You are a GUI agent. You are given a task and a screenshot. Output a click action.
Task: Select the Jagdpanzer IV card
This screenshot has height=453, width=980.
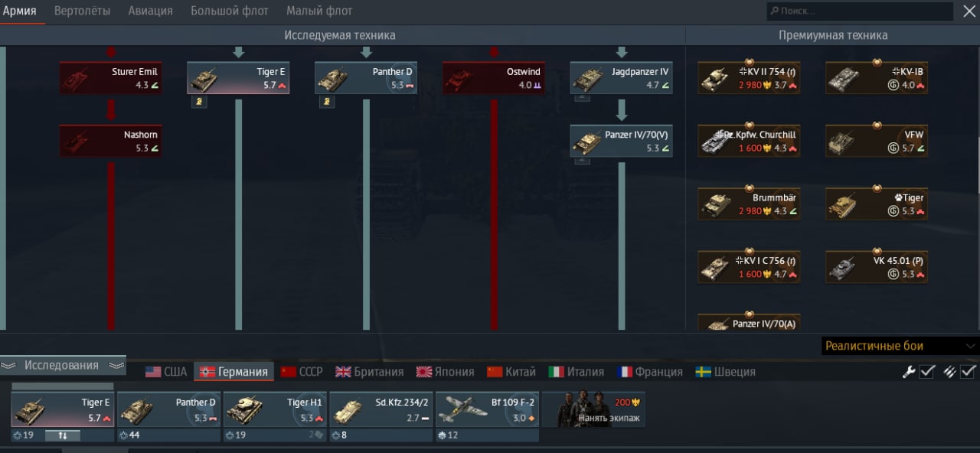coord(621,78)
